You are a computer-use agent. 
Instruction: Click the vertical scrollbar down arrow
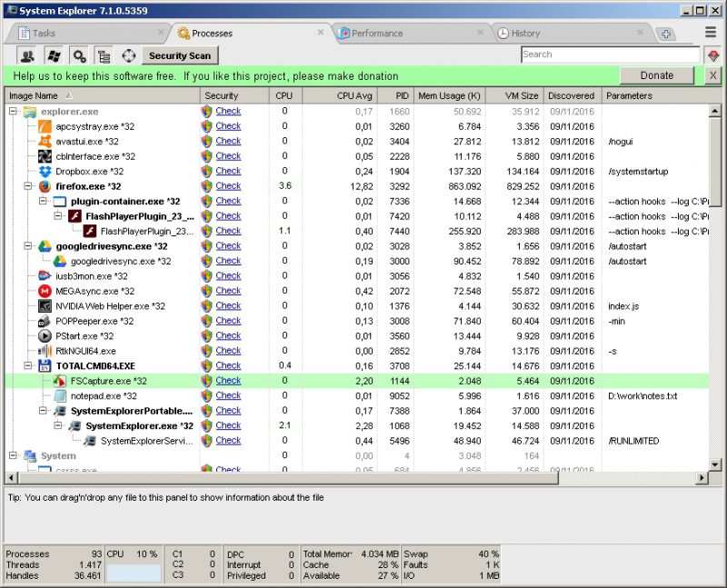714,464
